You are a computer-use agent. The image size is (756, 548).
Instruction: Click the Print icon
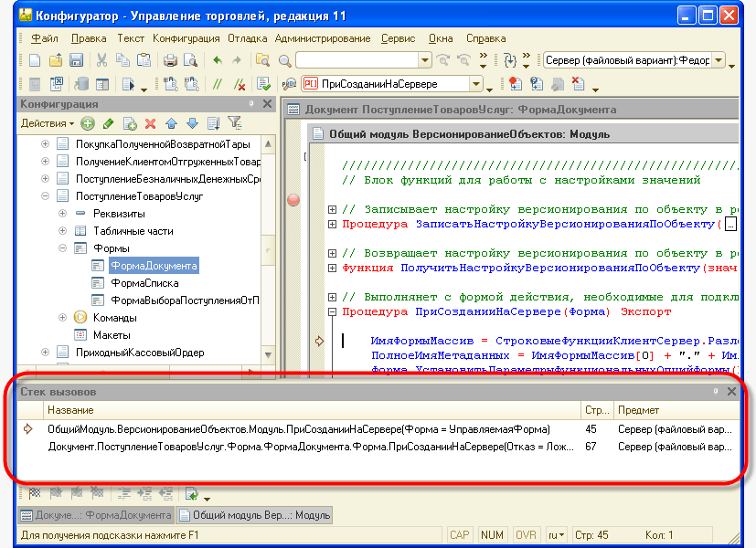170,60
